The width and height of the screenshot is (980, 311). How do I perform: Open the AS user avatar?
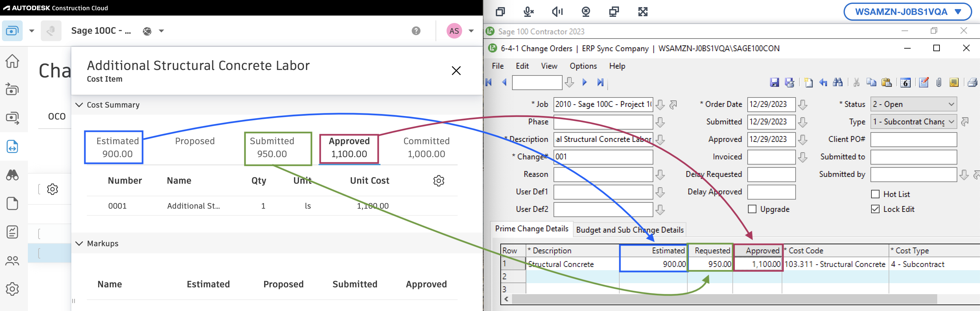coord(454,31)
